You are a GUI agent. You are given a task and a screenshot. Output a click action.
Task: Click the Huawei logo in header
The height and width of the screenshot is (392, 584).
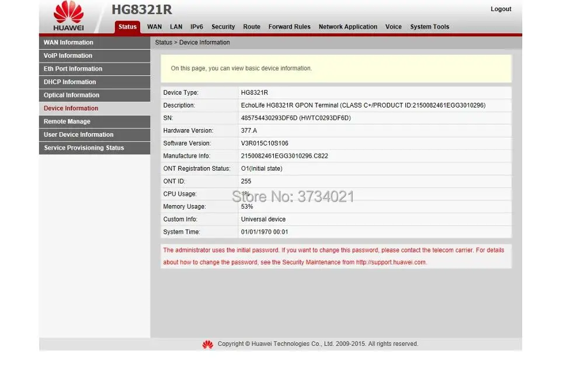click(x=68, y=16)
